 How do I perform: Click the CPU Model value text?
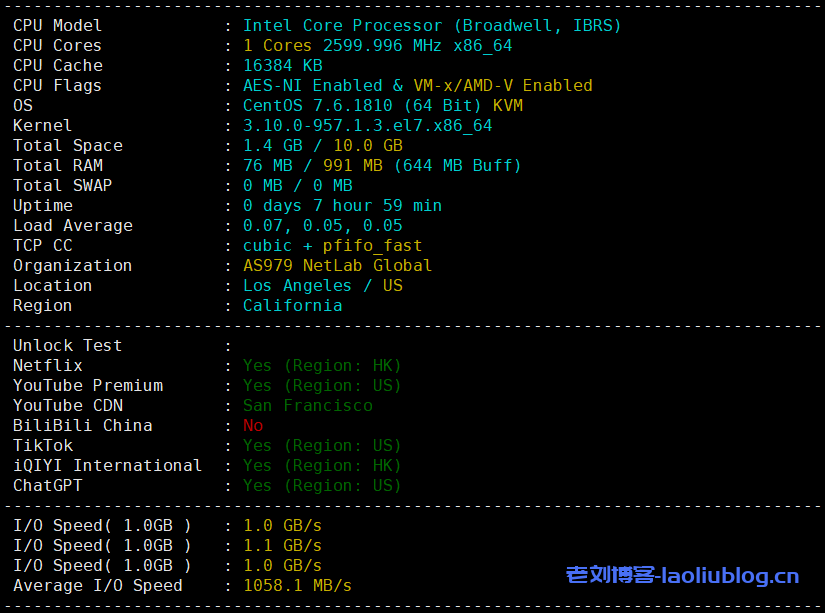[x=431, y=26]
